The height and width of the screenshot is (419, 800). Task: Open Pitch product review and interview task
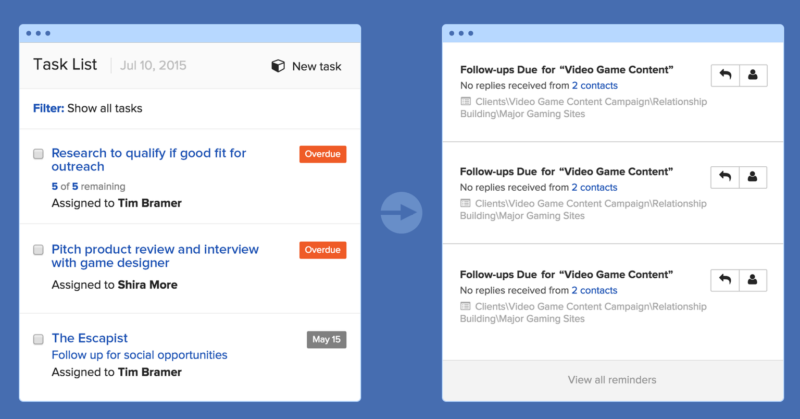click(155, 256)
